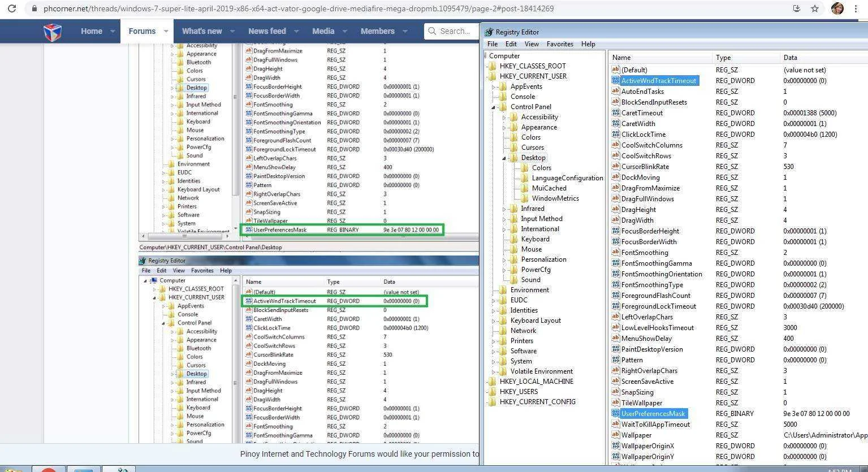
Task: Select the LanguageConfiguration subkey
Action: coord(567,177)
